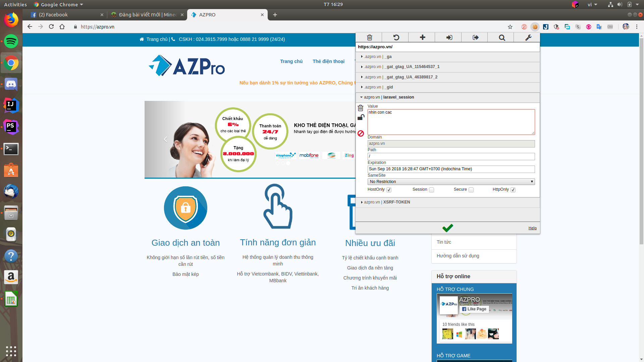Viewport: 644px width, 362px height.
Task: Toggle the HostOnly checkbox
Action: pyautogui.click(x=389, y=190)
